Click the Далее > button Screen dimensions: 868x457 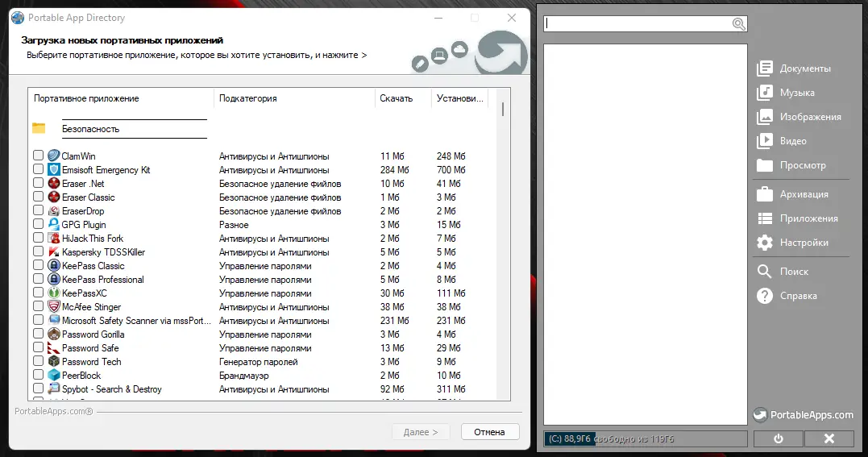tap(421, 432)
